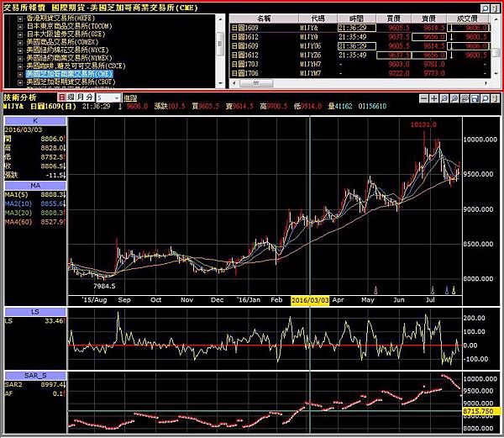Select 美國紐約商業交易所(NYMEX) in exchange tree
Screen dimensions: 504x438
[69, 58]
